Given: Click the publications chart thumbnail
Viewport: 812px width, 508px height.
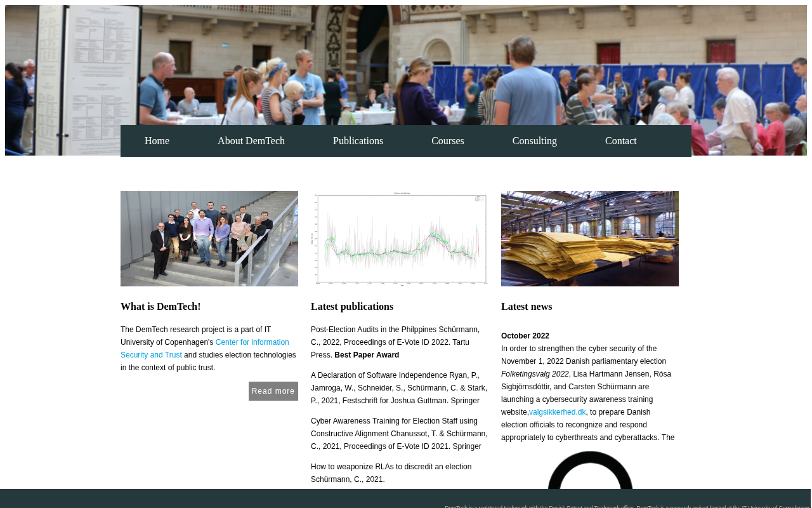Looking at the screenshot, I should click(x=400, y=239).
